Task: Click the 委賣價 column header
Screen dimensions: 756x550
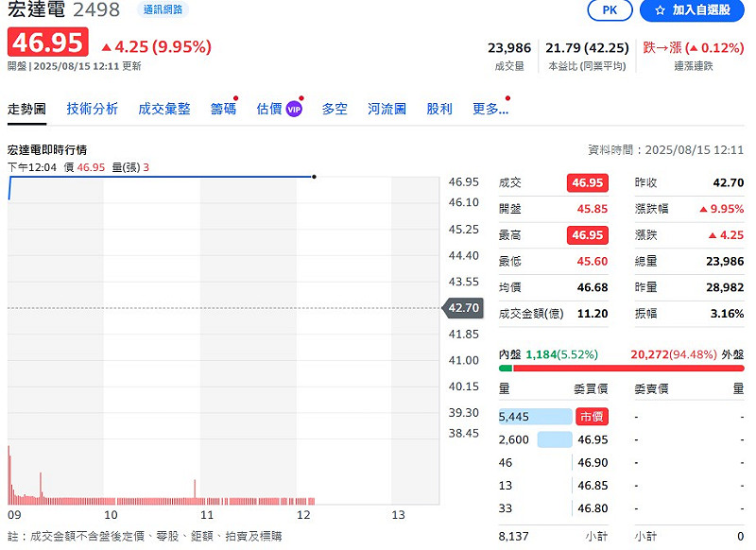Action: click(651, 389)
